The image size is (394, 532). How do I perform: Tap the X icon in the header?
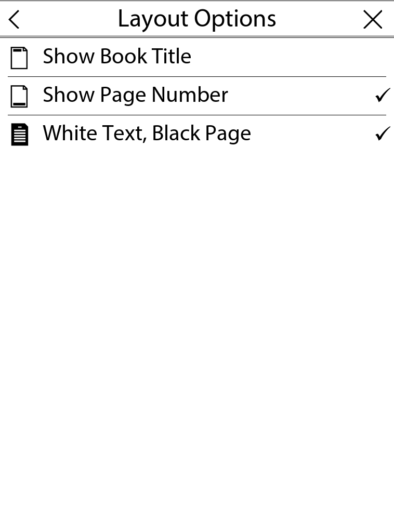coord(372,20)
